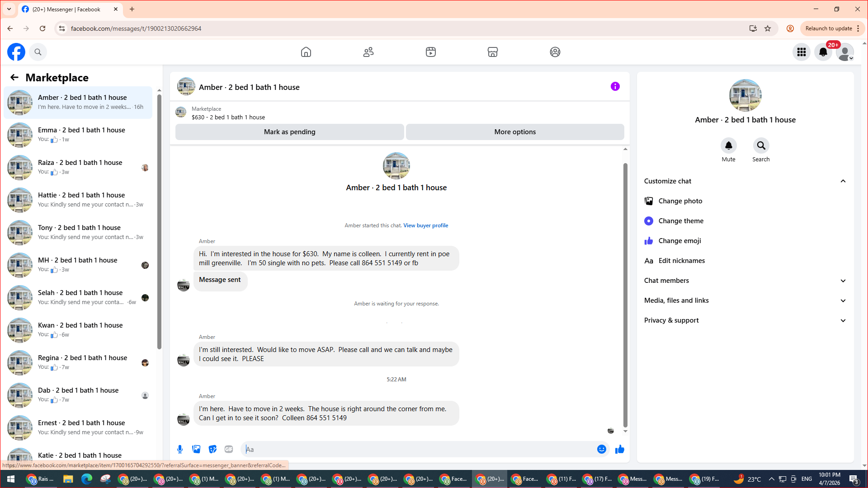Open Microsoft Edge from taskbar
868x488 pixels.
86,479
